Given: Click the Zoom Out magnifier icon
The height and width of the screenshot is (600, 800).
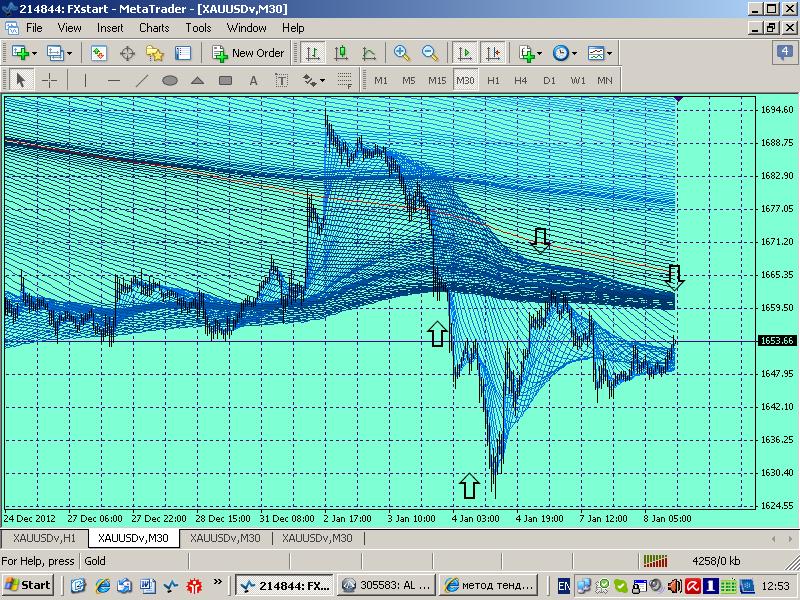Looking at the screenshot, I should click(x=430, y=53).
